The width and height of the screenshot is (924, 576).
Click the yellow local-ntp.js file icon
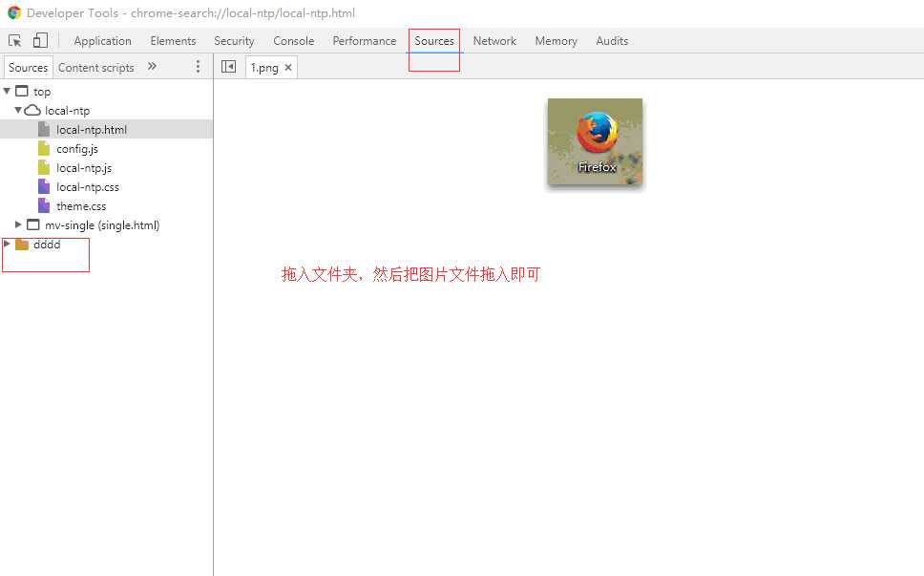pyautogui.click(x=44, y=167)
